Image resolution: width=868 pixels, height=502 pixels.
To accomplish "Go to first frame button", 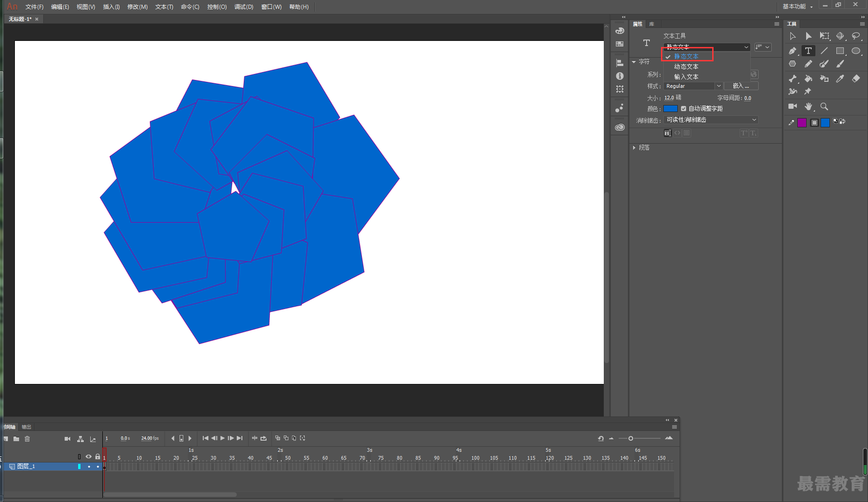I will [206, 438].
